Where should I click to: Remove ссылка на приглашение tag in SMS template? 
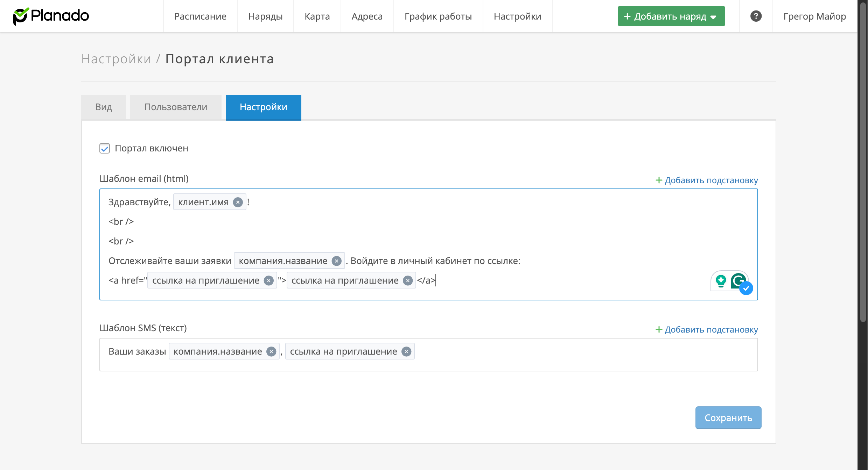(x=406, y=351)
